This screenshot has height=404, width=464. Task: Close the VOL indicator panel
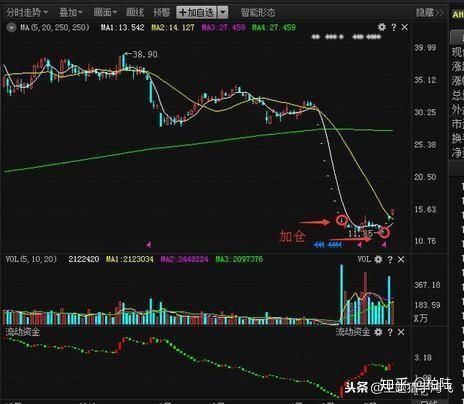pos(401,259)
